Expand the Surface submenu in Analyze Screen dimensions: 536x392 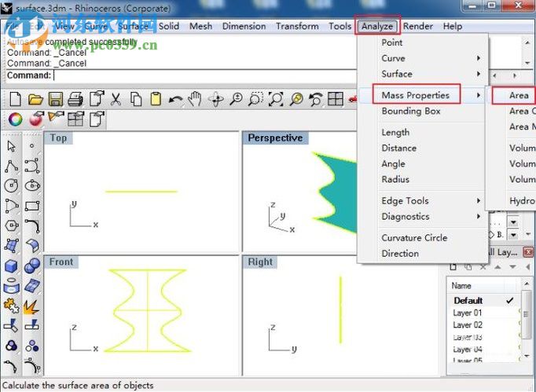[423, 74]
